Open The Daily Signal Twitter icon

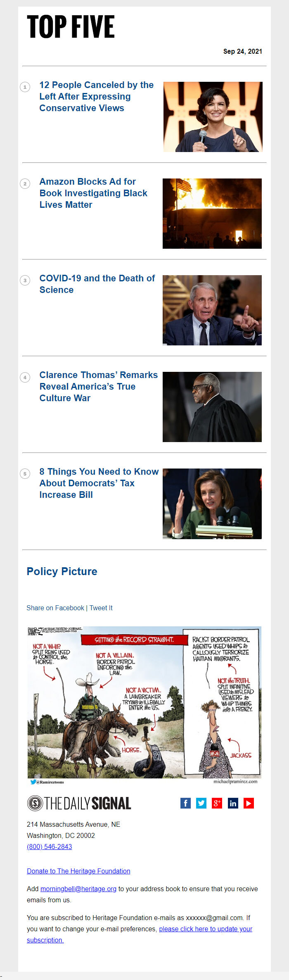[201, 803]
